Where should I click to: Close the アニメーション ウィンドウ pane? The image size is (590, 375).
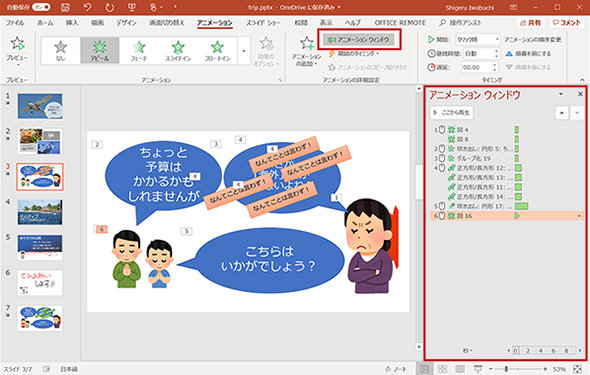580,94
